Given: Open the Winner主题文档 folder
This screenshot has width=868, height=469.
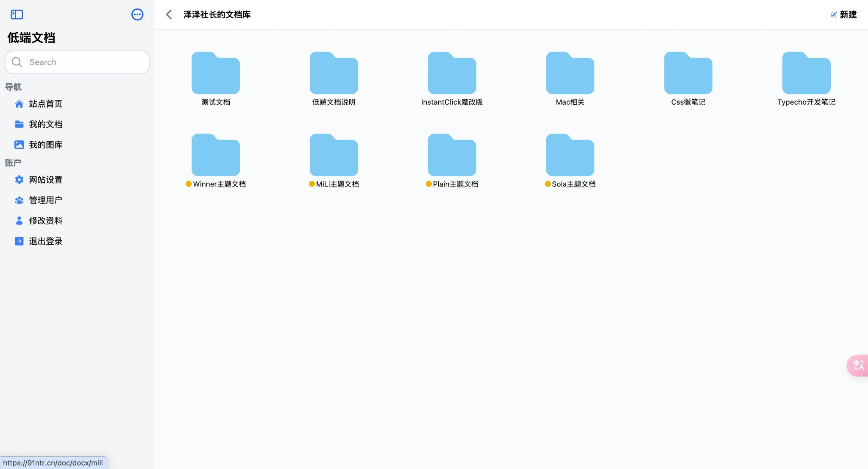Looking at the screenshot, I should tap(215, 155).
